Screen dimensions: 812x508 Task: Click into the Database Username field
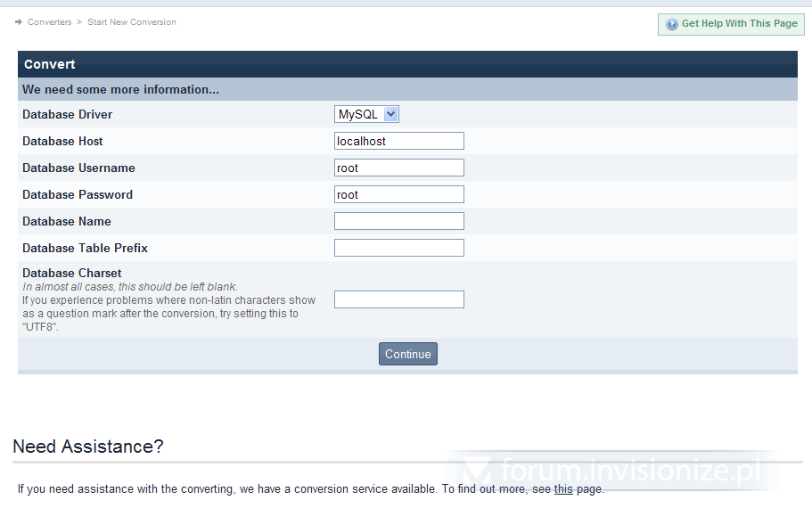pyautogui.click(x=398, y=168)
